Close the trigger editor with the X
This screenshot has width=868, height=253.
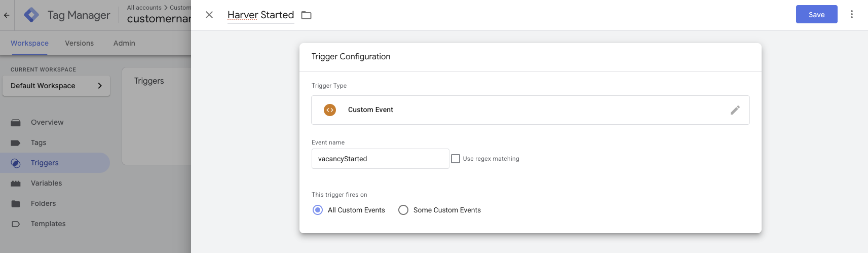[209, 15]
